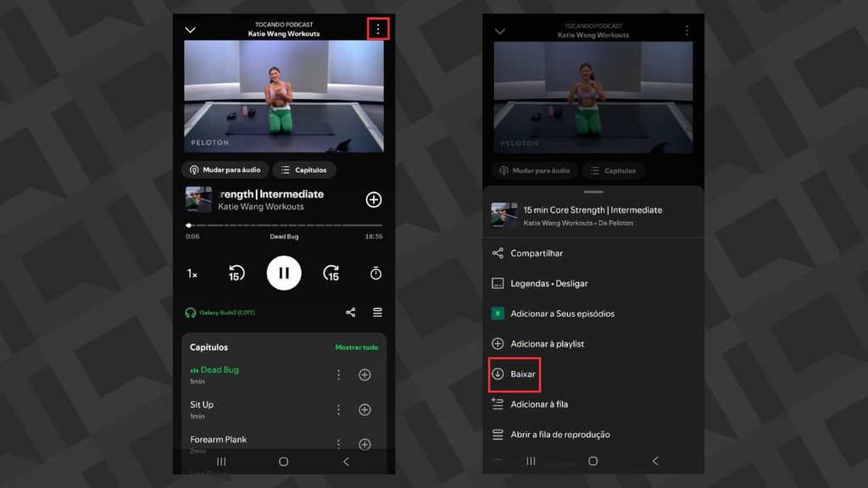Tap show name Katie Wang Workouts under title
868x488 pixels.
tap(261, 207)
